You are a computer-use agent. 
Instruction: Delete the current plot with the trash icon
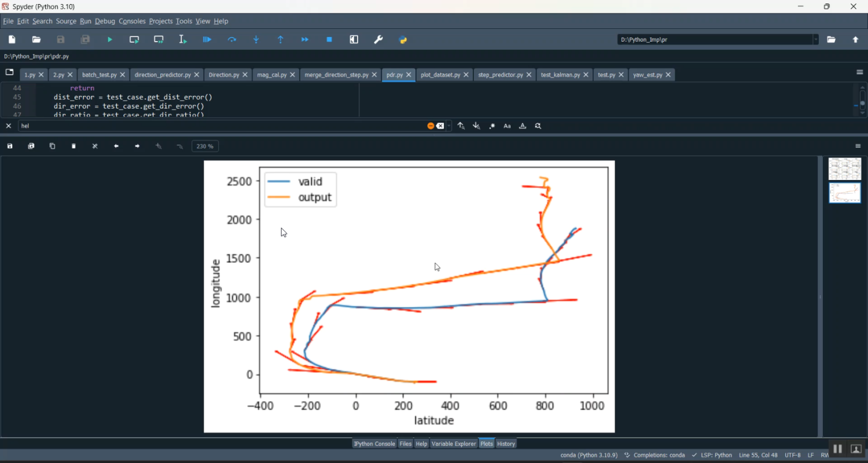tap(73, 146)
